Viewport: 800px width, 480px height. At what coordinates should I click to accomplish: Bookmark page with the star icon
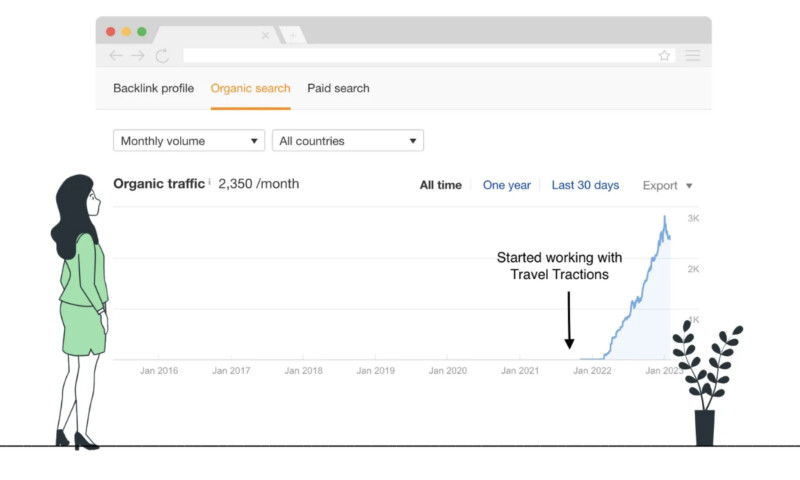pyautogui.click(x=664, y=56)
